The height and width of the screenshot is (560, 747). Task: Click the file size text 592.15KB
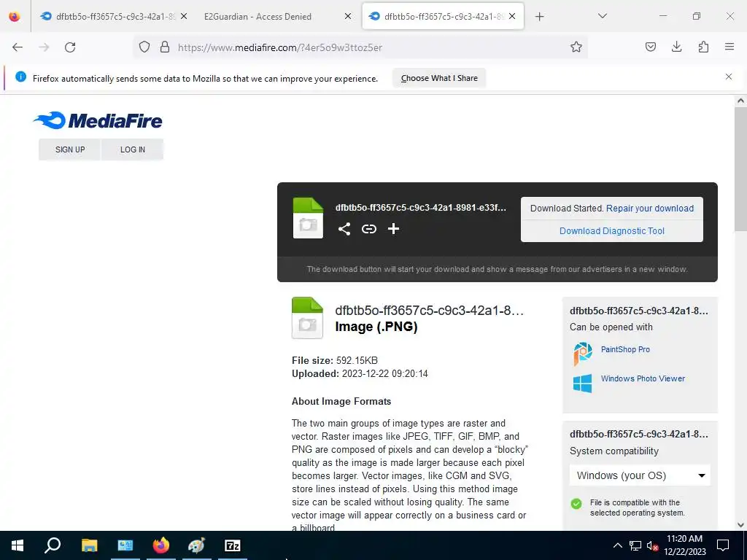tap(357, 360)
